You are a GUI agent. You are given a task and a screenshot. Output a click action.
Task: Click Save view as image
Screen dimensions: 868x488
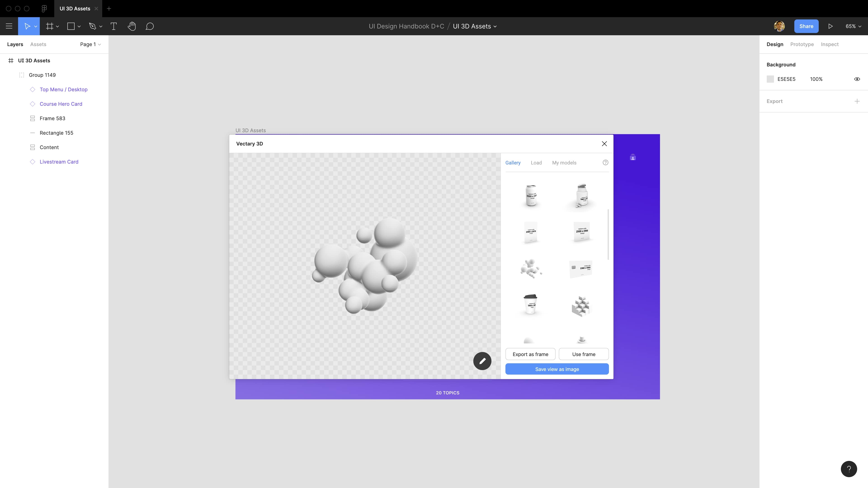click(x=557, y=369)
